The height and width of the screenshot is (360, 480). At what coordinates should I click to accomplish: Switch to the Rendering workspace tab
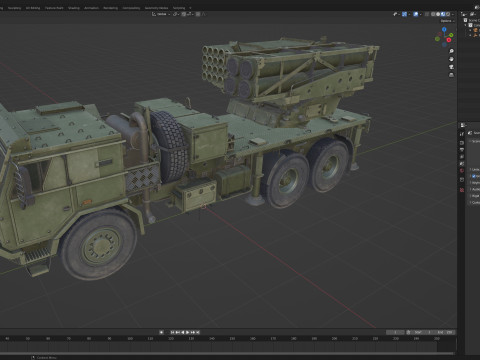tap(110, 8)
